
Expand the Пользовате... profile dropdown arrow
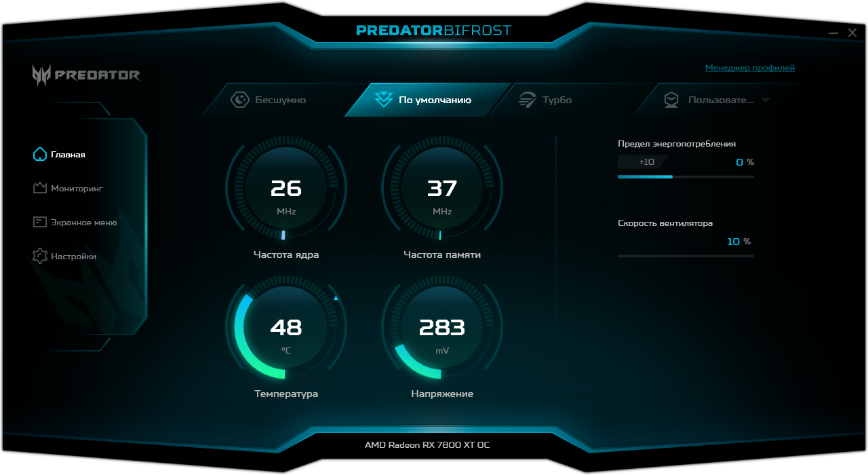click(766, 100)
